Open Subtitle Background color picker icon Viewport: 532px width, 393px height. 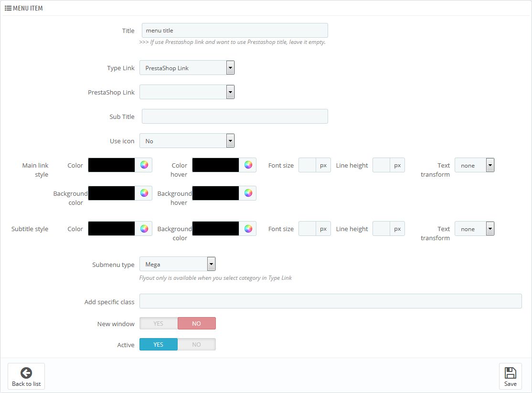(248, 229)
